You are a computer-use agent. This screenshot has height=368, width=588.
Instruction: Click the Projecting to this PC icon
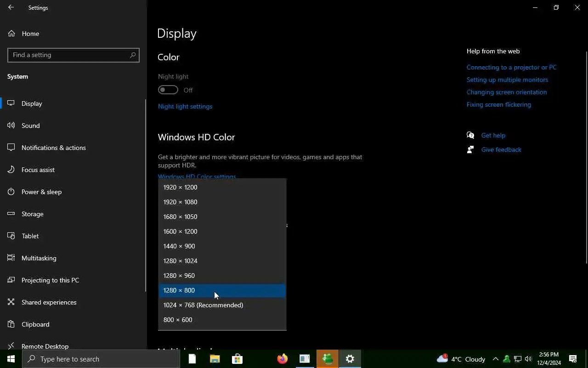tap(11, 280)
